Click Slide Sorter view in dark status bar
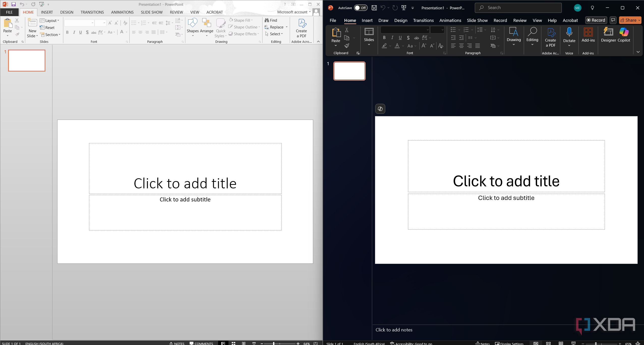The width and height of the screenshot is (644, 345). coord(548,343)
